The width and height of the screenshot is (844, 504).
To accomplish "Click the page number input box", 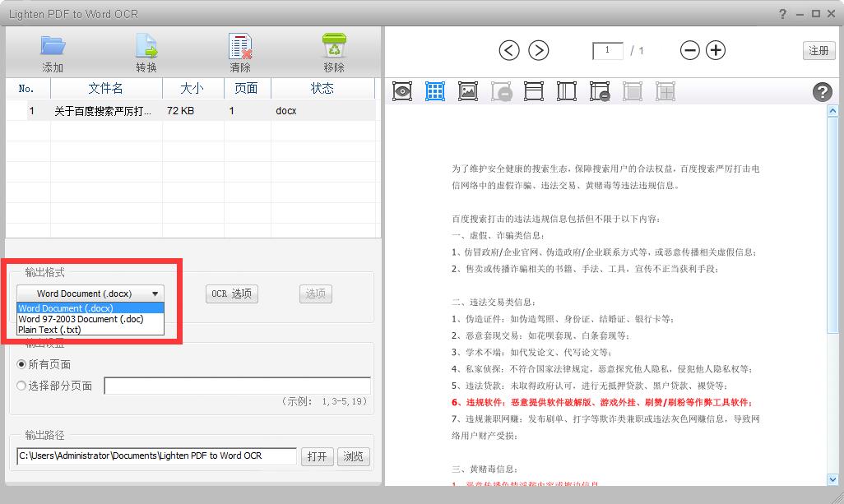I will point(608,50).
